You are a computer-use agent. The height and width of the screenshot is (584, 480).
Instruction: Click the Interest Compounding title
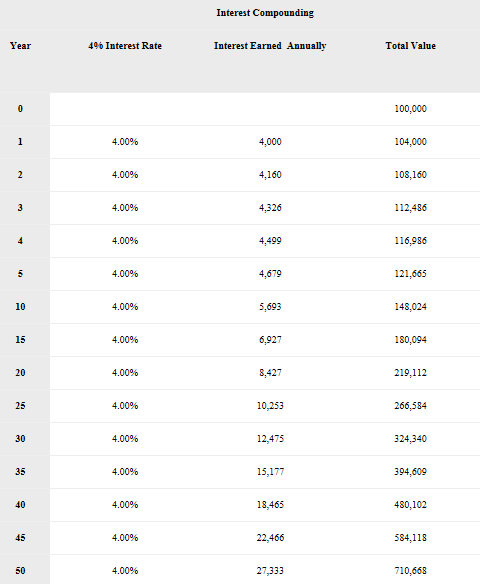265,13
